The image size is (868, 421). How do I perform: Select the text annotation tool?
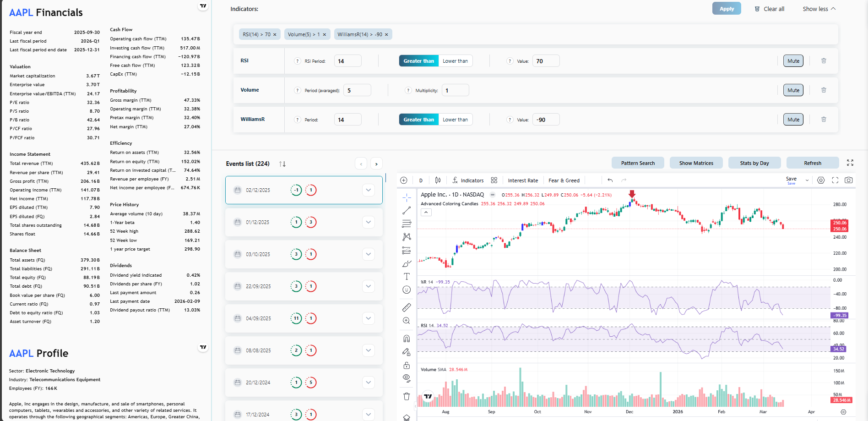(407, 276)
